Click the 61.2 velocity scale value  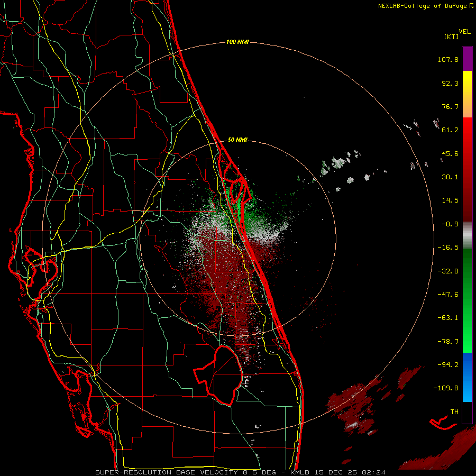[x=450, y=130]
